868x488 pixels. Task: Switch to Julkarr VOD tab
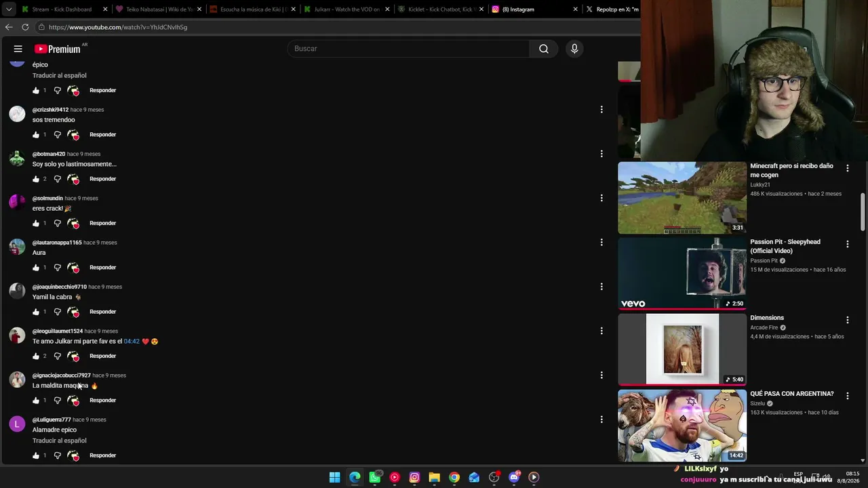[347, 9]
